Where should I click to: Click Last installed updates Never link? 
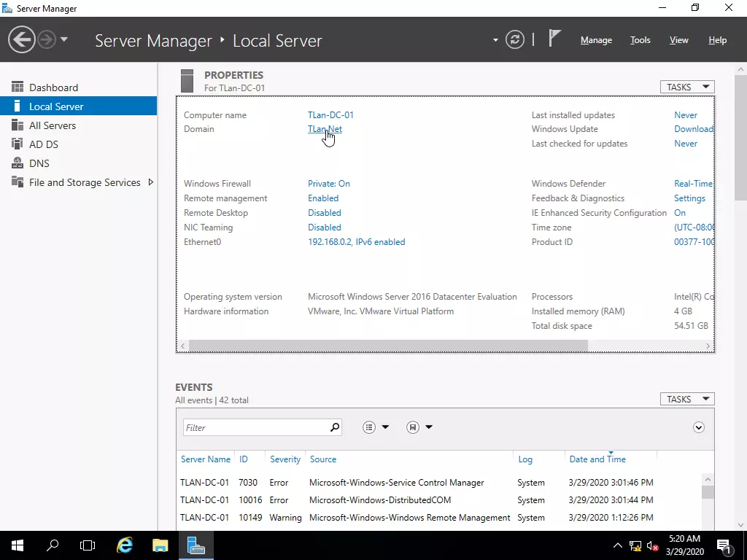pyautogui.click(x=686, y=114)
